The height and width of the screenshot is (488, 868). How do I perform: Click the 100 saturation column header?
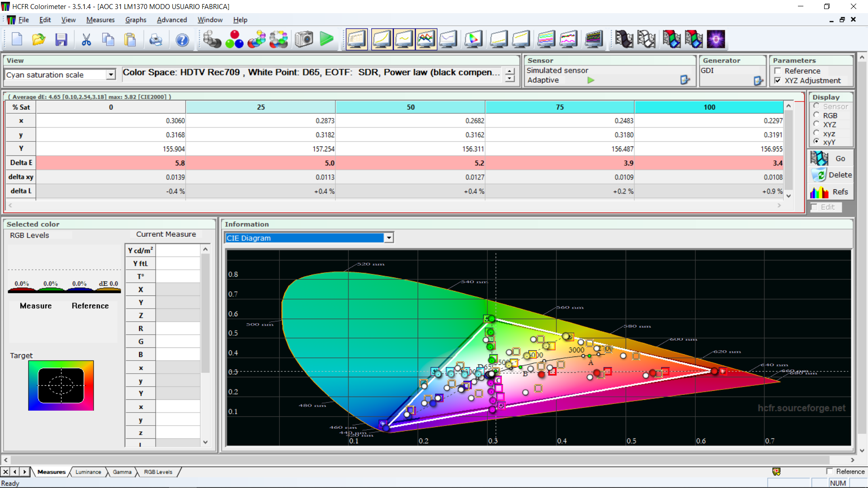[709, 107]
